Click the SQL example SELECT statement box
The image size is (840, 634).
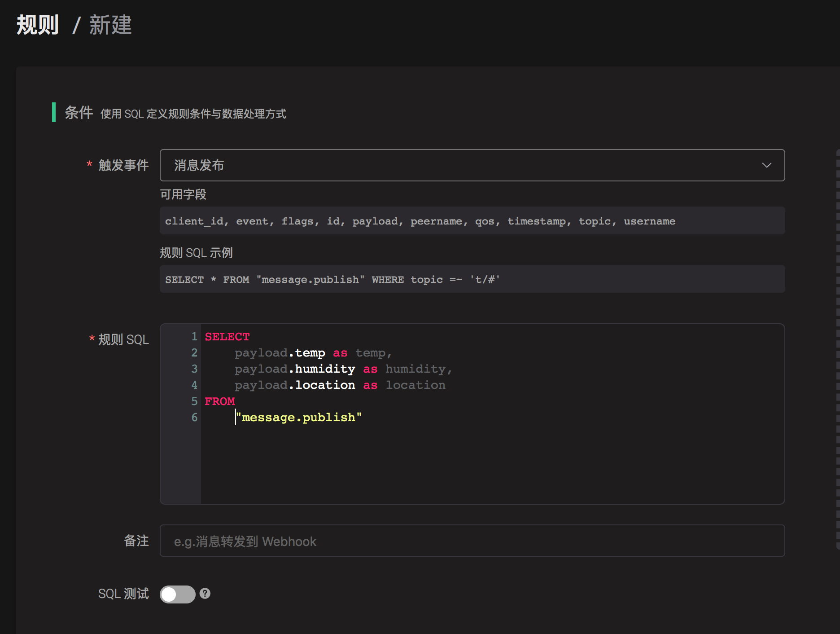(471, 279)
